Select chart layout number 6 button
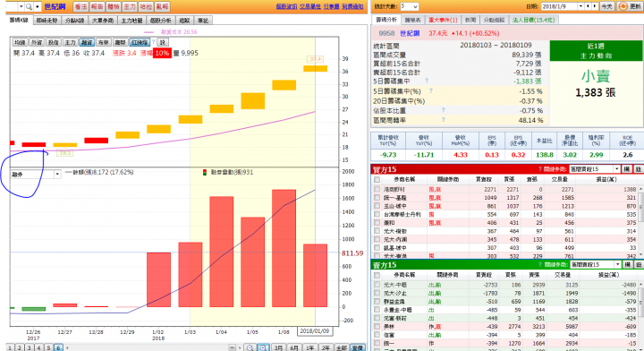 click(x=58, y=347)
